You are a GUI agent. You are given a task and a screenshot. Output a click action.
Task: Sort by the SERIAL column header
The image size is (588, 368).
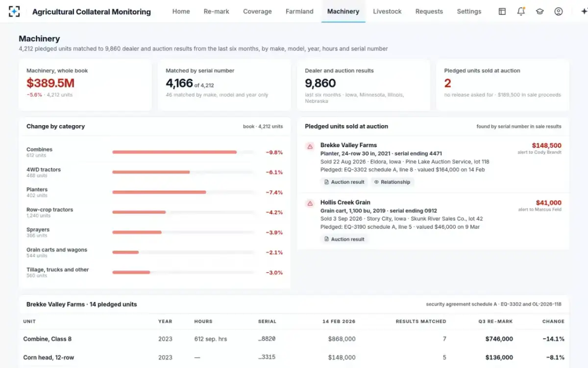pyautogui.click(x=267, y=321)
